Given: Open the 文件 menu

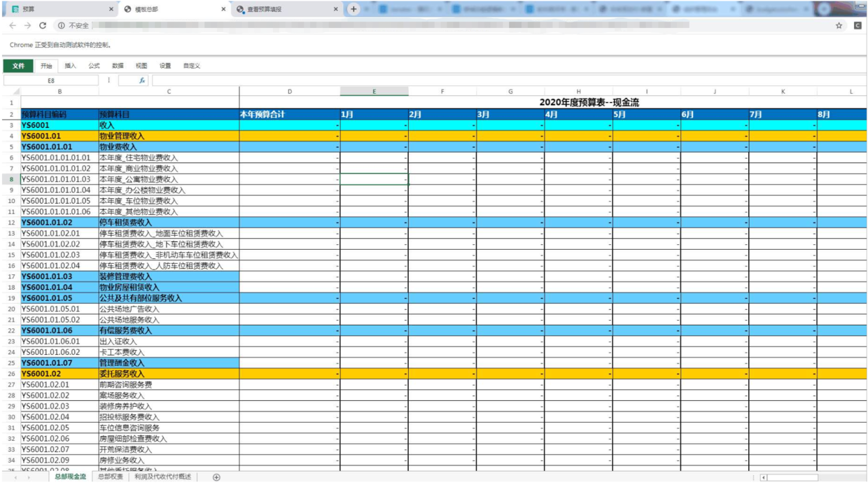Looking at the screenshot, I should [x=18, y=66].
